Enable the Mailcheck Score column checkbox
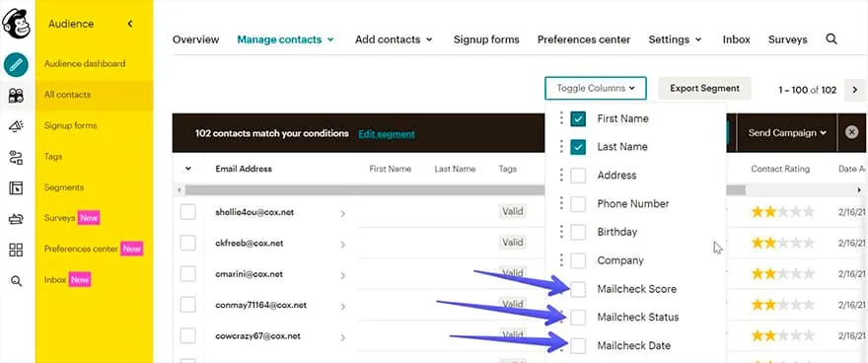 [x=578, y=289]
